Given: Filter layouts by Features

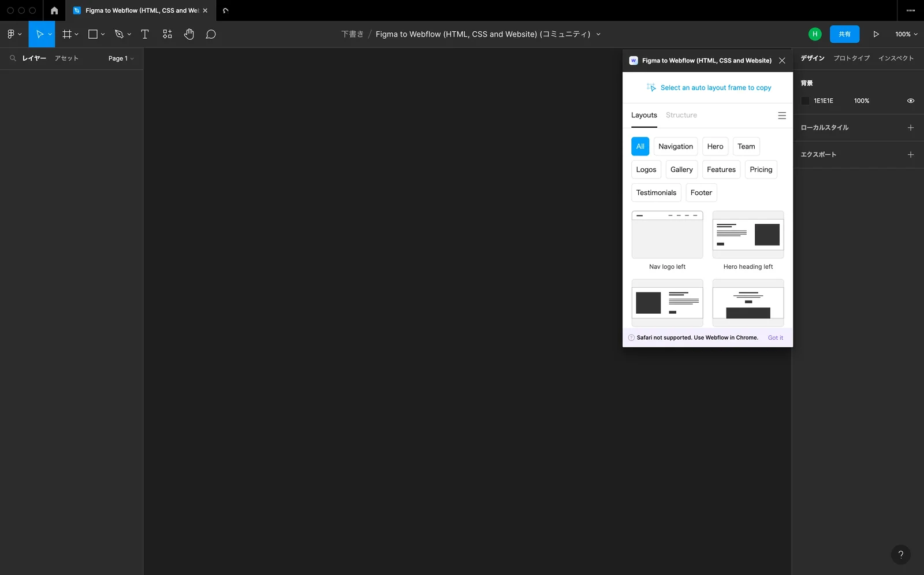Looking at the screenshot, I should (x=721, y=169).
